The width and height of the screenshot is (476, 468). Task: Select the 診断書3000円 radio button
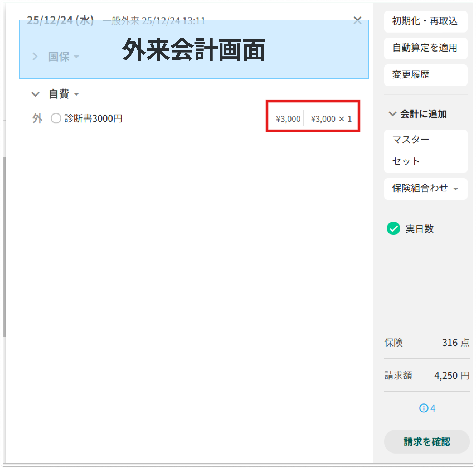coord(56,118)
